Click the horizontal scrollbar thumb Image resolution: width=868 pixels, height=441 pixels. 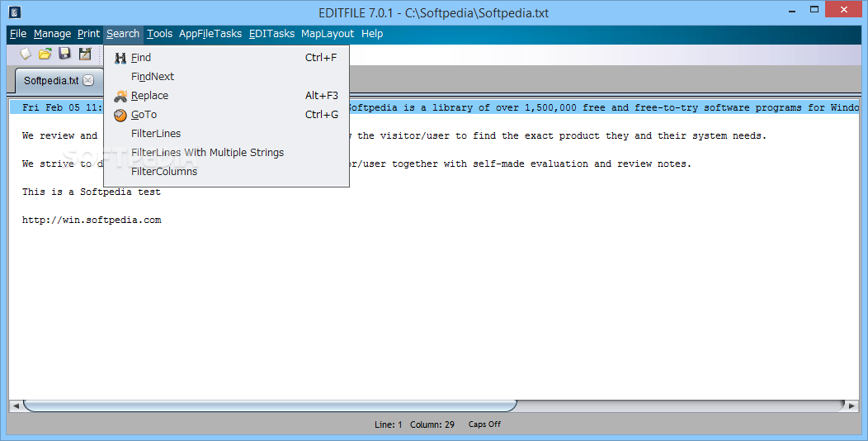270,405
